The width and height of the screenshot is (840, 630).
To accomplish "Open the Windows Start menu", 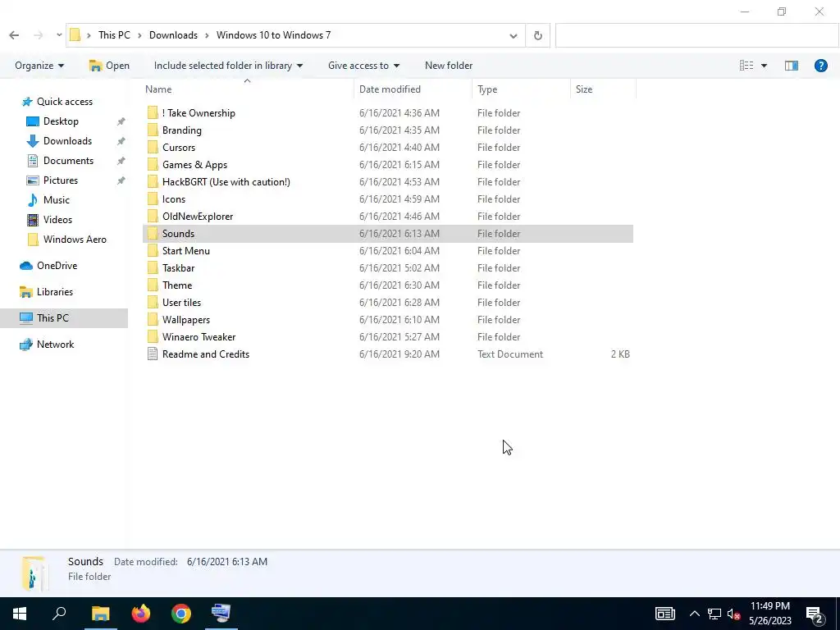I will tap(20, 614).
